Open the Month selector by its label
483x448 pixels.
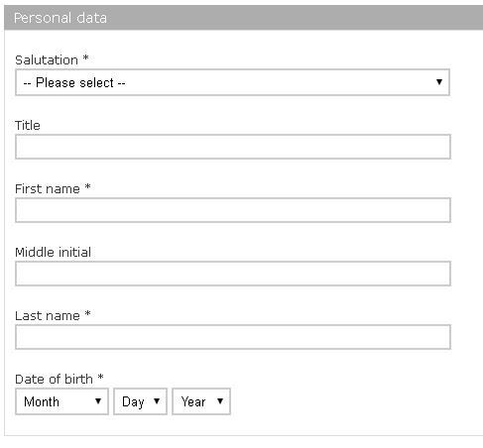pos(42,401)
